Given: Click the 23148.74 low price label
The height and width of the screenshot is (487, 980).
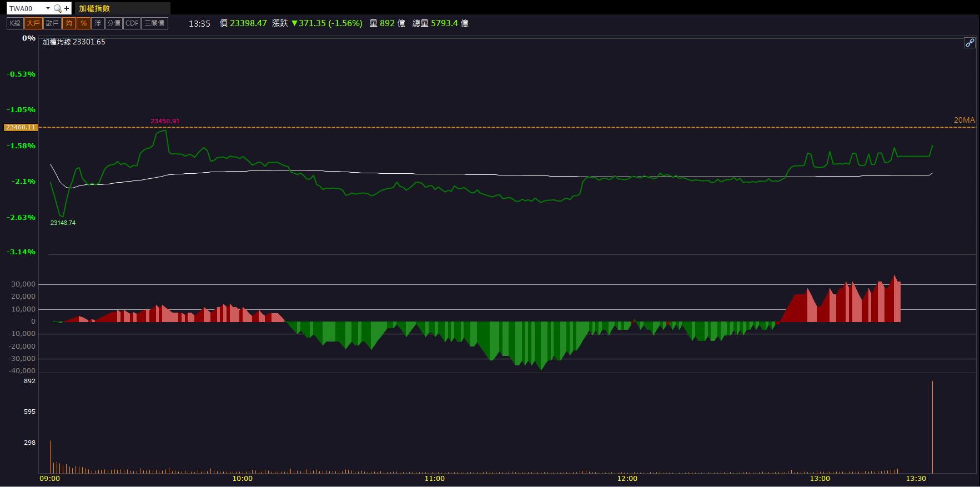Looking at the screenshot, I should click(63, 223).
